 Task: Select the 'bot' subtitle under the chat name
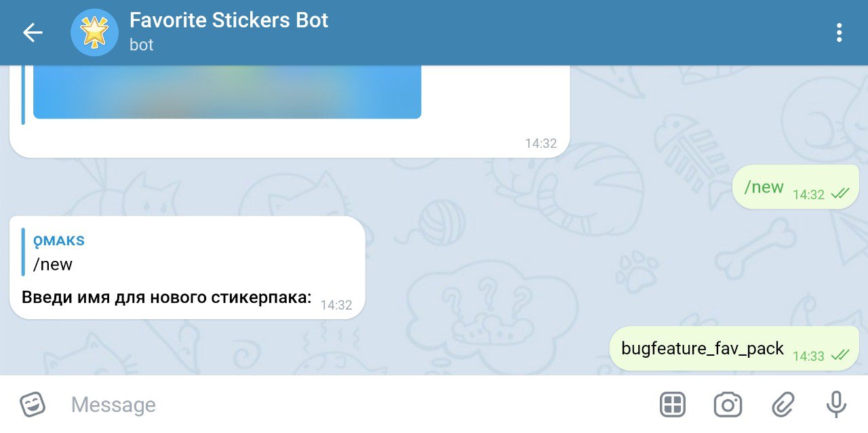click(142, 45)
